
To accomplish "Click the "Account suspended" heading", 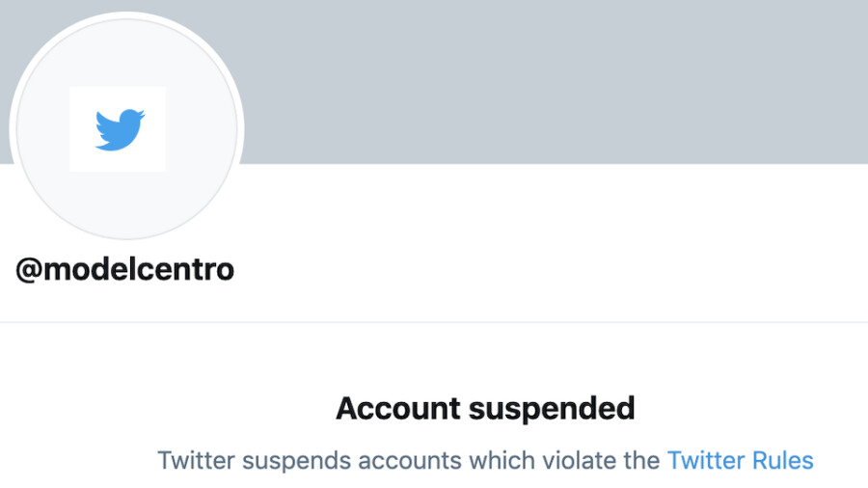I will [485, 409].
